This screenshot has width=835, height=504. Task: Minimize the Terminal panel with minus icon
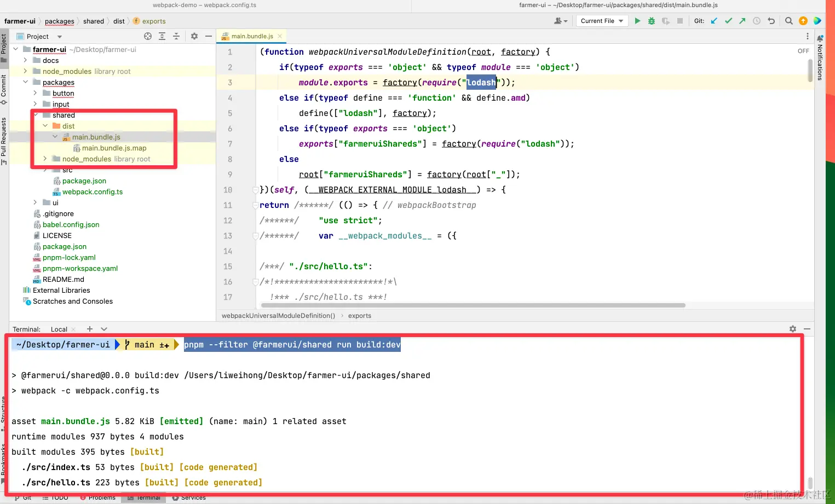807,329
